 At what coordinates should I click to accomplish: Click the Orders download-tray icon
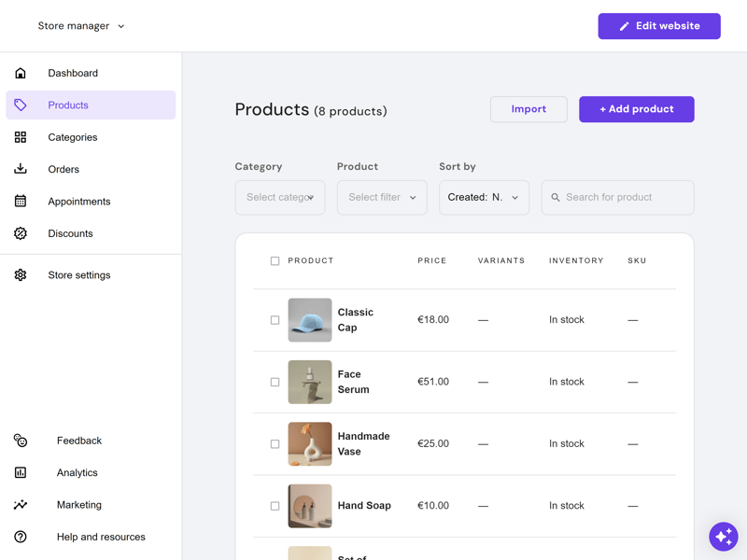click(20, 169)
